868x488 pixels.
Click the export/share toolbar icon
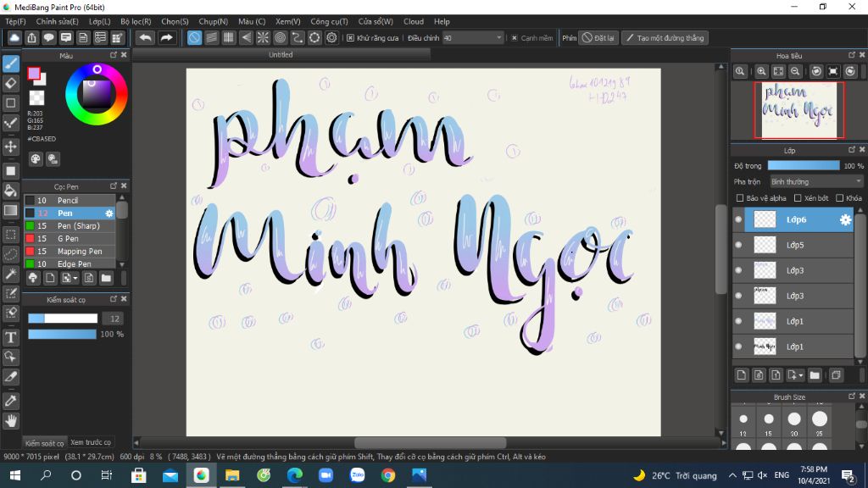tap(31, 37)
